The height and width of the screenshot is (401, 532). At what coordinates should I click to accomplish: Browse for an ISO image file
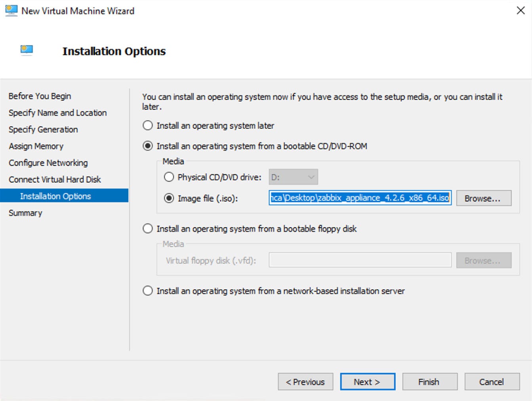click(484, 198)
